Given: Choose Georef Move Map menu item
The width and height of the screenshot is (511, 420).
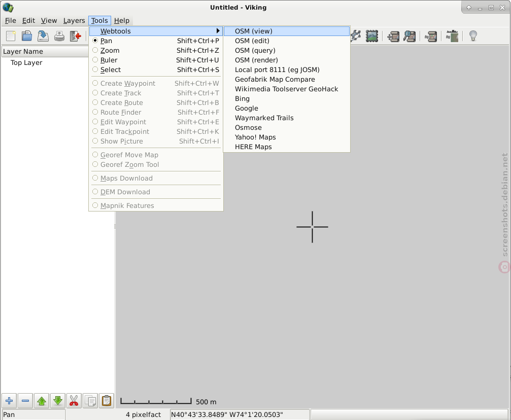Looking at the screenshot, I should [156, 155].
